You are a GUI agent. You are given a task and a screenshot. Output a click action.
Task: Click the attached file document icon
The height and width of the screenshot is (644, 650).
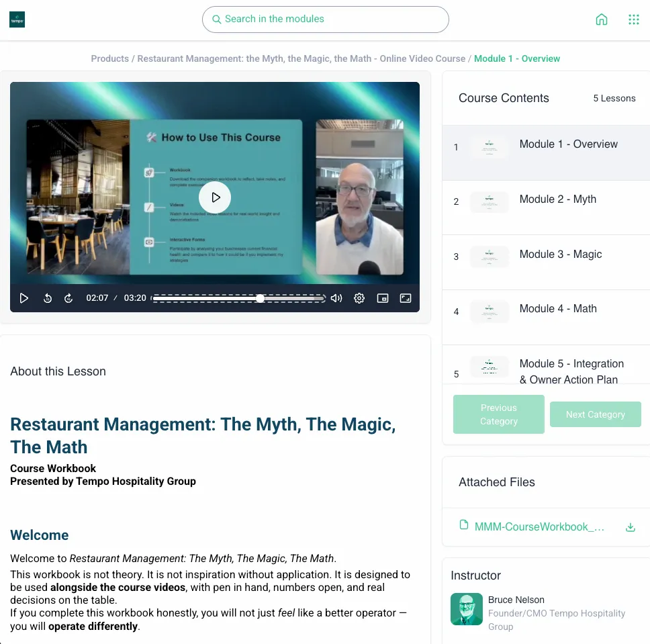tap(464, 525)
